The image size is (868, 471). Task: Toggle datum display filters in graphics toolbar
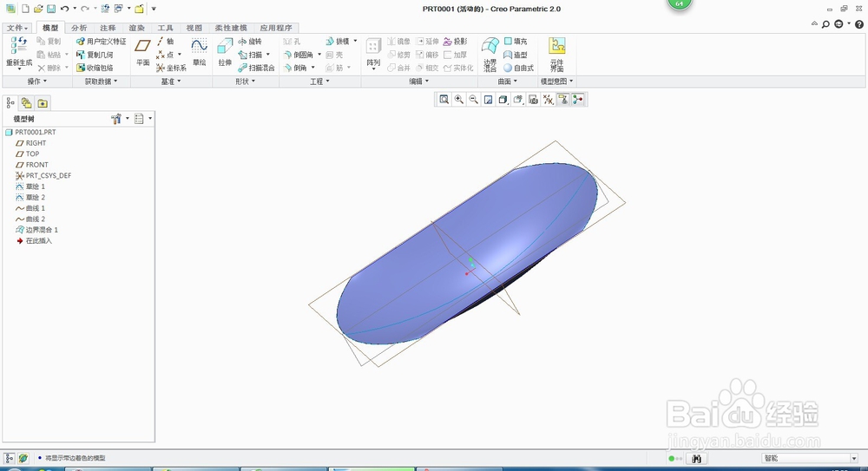[548, 100]
